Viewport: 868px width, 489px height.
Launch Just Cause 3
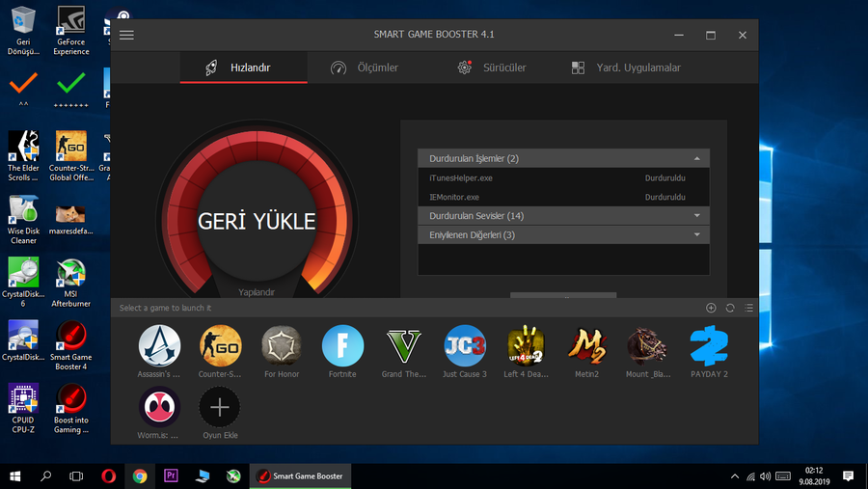pyautogui.click(x=465, y=351)
